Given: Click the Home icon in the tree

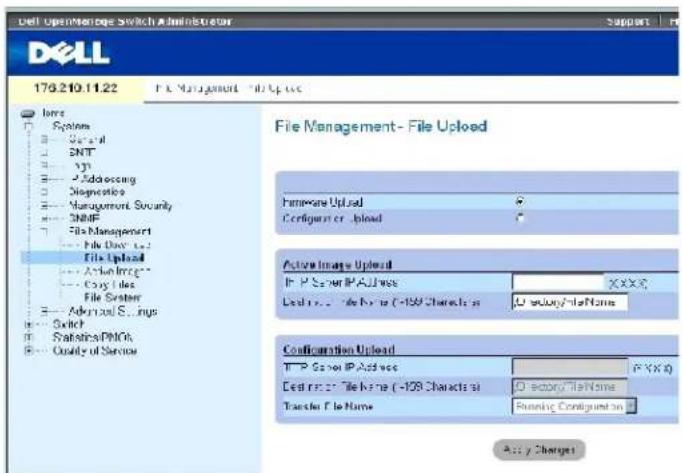Looking at the screenshot, I should tap(27, 114).
